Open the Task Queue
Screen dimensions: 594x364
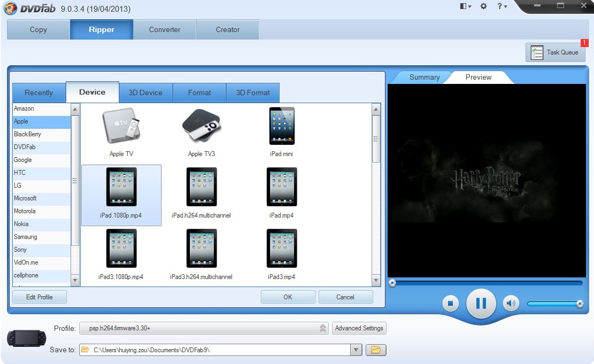555,52
